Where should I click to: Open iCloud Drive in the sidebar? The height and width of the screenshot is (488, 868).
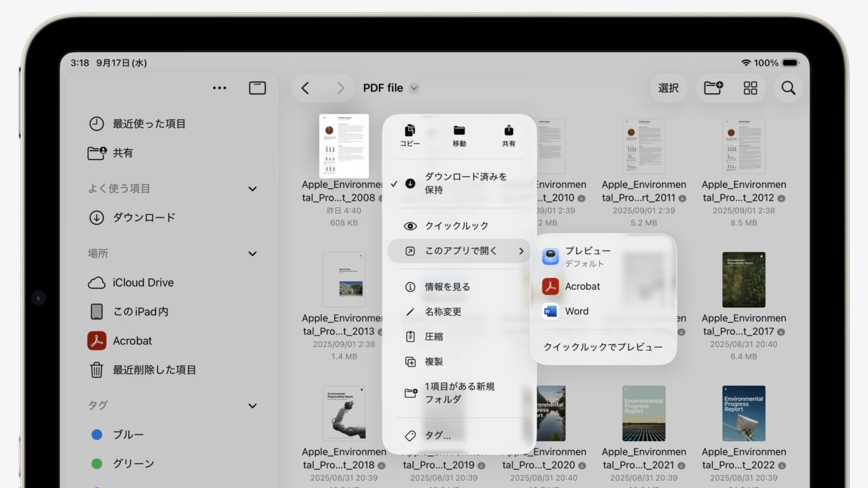(x=142, y=283)
